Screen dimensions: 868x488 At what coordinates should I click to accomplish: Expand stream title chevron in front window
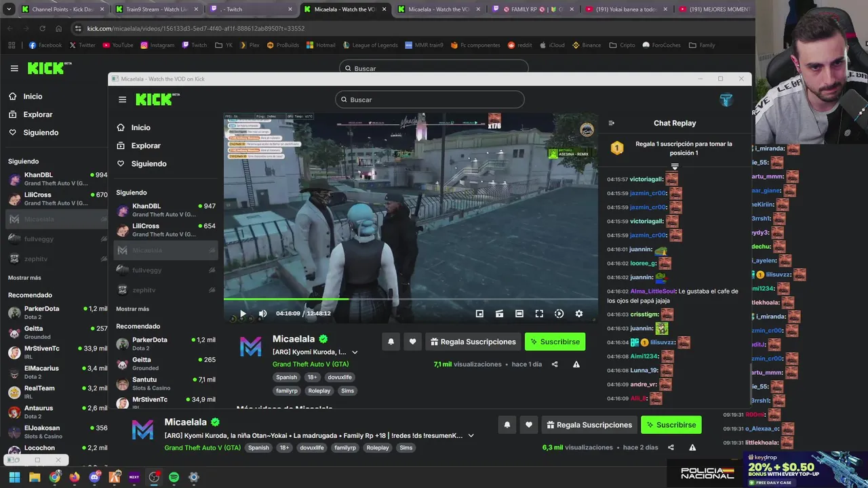[354, 352]
